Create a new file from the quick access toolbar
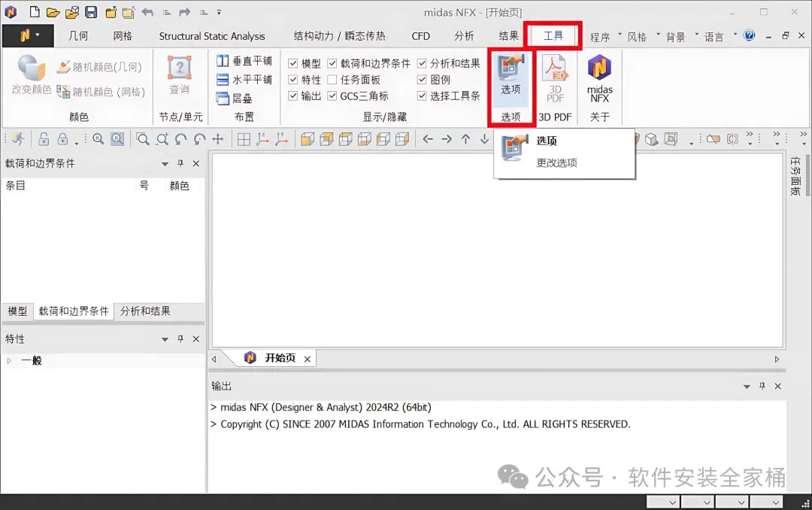The height and width of the screenshot is (510, 812). click(x=34, y=12)
